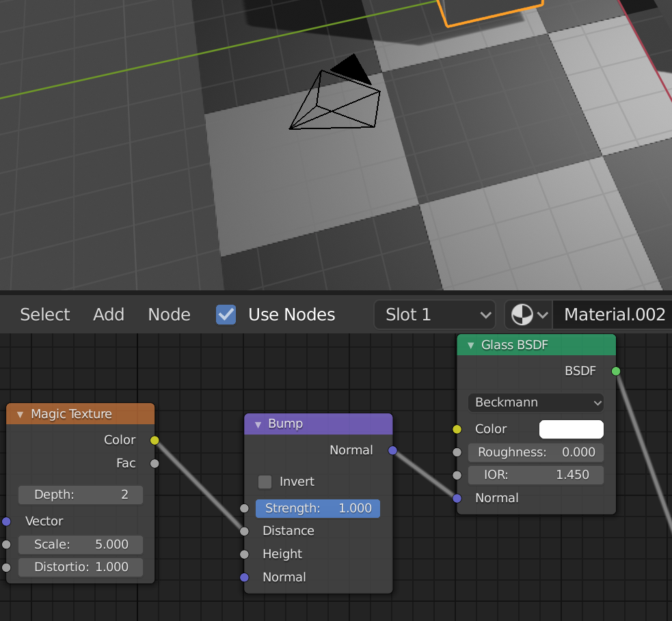Open the Slot 1 dropdown
Viewport: 672px width, 621px height.
point(435,315)
